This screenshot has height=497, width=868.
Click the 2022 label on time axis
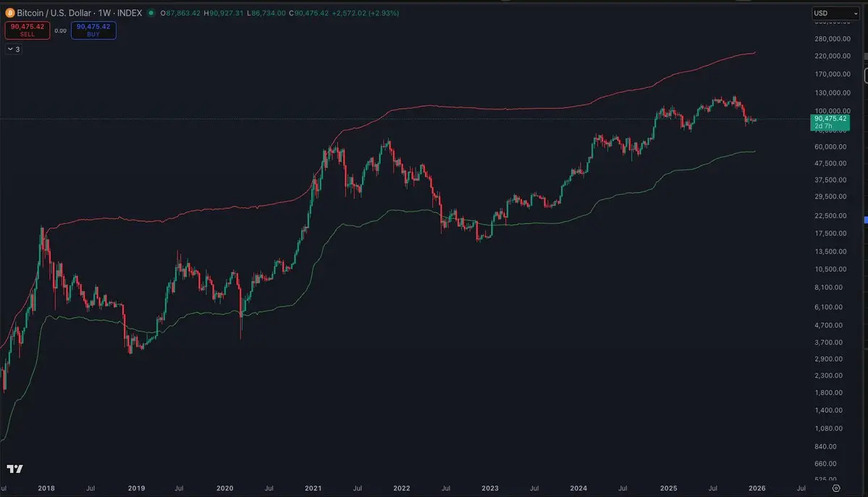pyautogui.click(x=402, y=488)
